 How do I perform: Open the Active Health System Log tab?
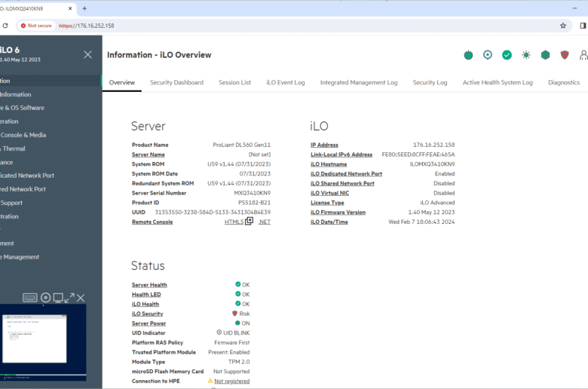(498, 82)
